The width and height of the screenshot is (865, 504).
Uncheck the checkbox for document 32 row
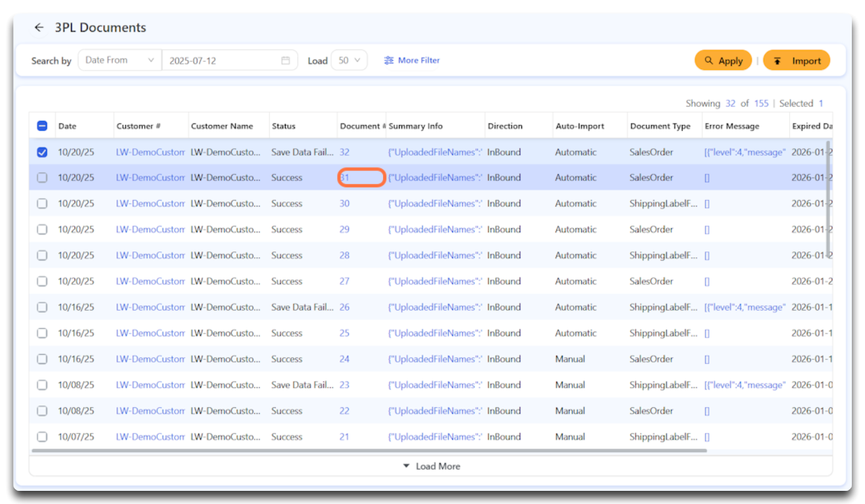[42, 152]
